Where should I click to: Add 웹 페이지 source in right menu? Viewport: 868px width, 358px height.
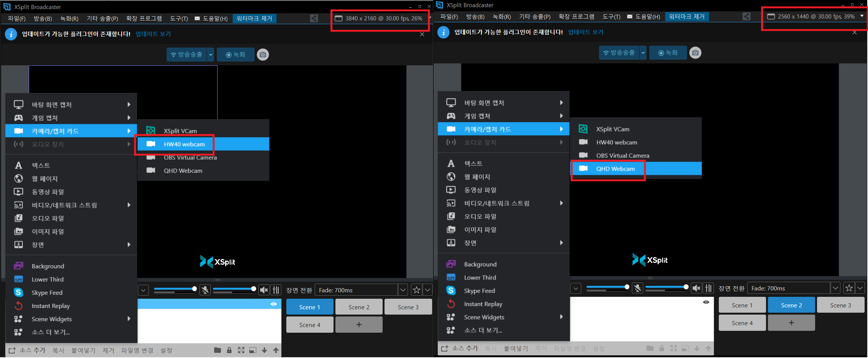504,177
